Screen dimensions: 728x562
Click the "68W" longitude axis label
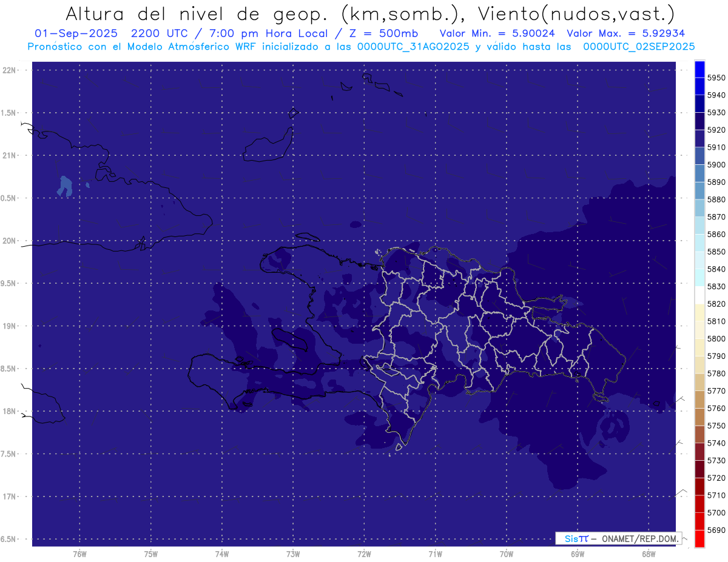coord(649,554)
